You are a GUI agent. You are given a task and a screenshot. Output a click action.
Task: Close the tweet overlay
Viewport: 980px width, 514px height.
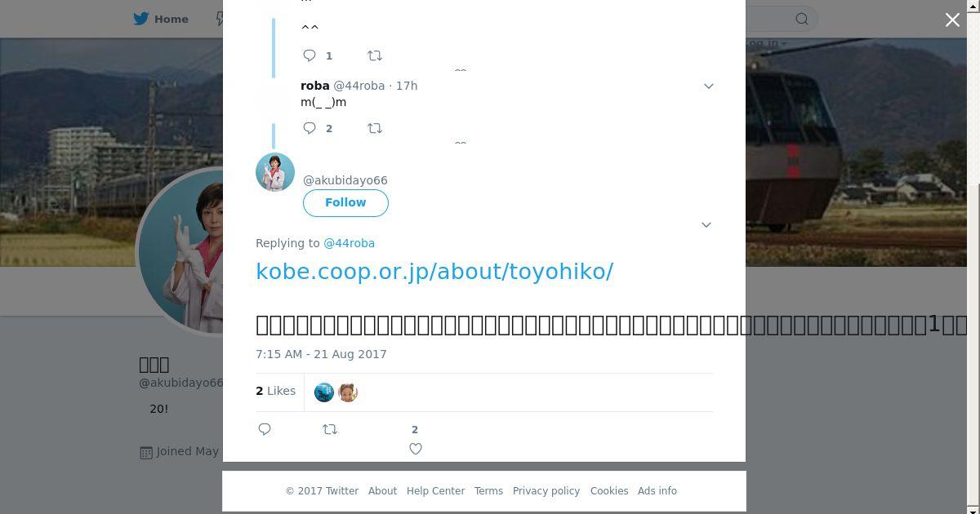tap(952, 20)
